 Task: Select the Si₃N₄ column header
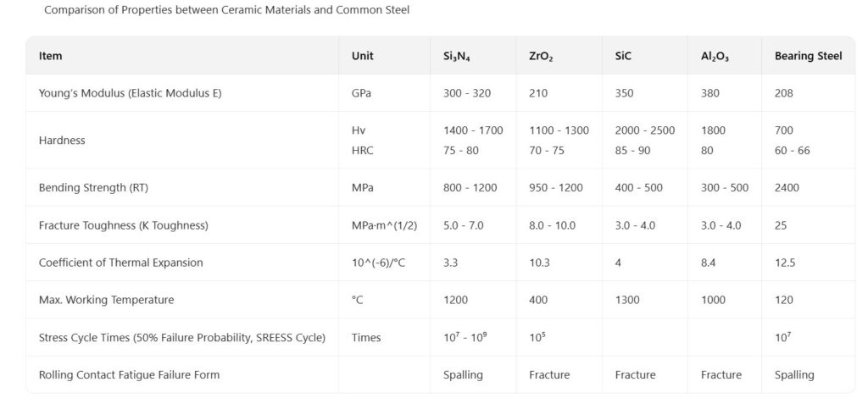coord(456,57)
